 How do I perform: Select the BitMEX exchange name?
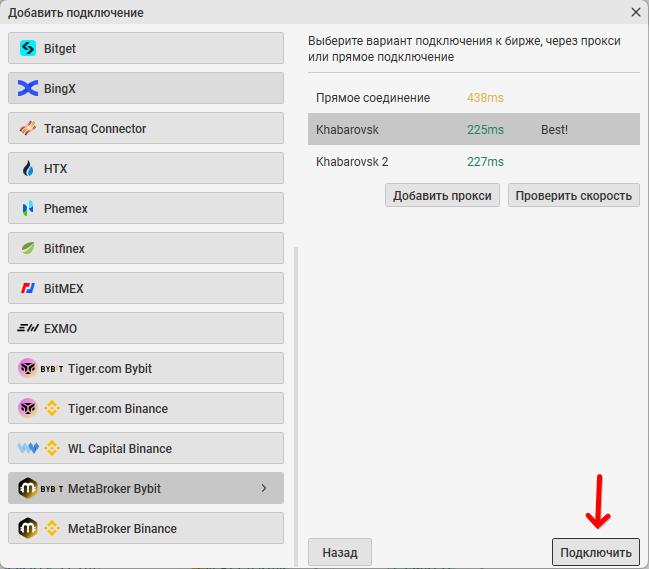(x=64, y=288)
